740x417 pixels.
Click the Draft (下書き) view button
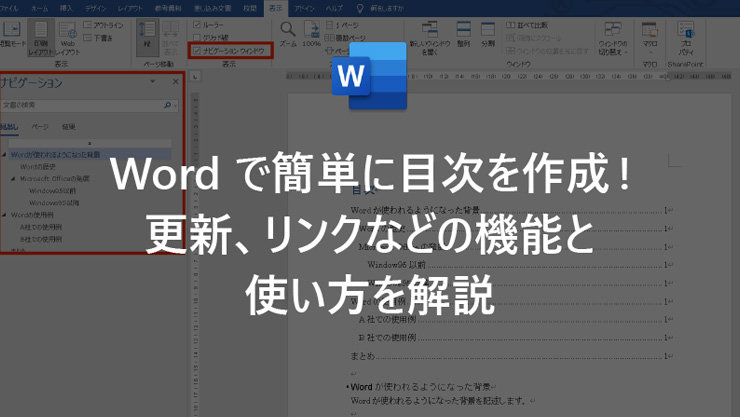98,38
